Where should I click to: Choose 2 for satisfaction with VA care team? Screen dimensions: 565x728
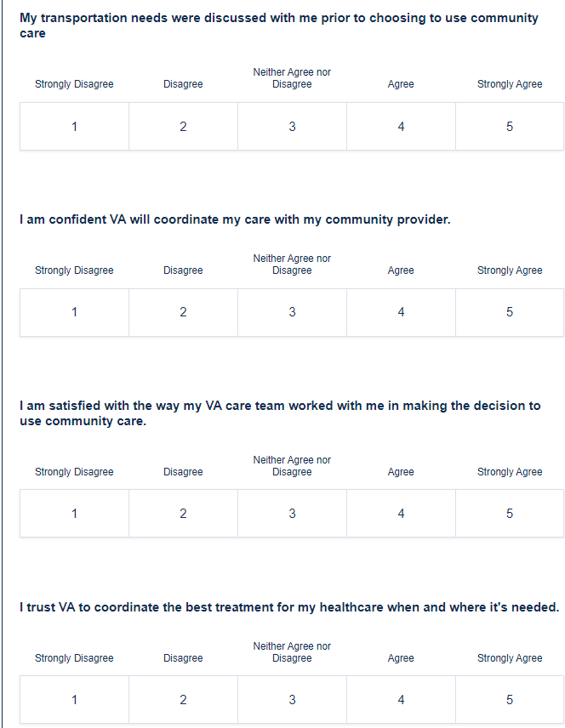pos(183,514)
